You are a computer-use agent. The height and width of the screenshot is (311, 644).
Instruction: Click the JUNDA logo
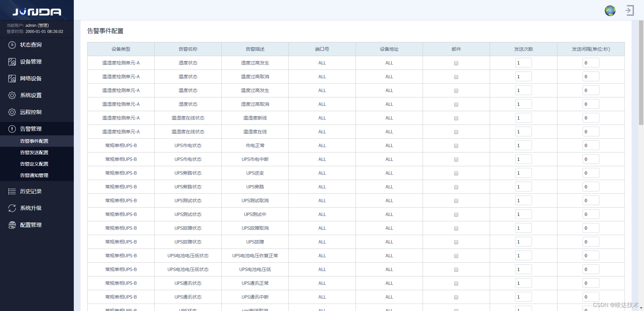pyautogui.click(x=37, y=12)
